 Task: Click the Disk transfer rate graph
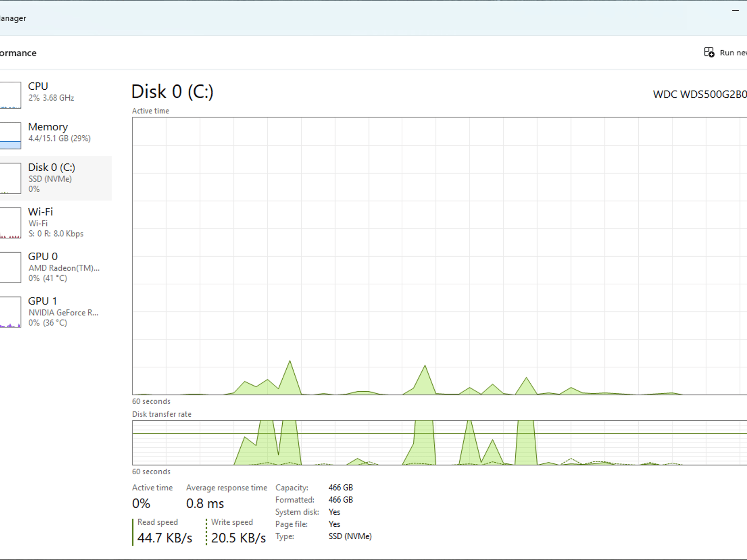pos(440,443)
